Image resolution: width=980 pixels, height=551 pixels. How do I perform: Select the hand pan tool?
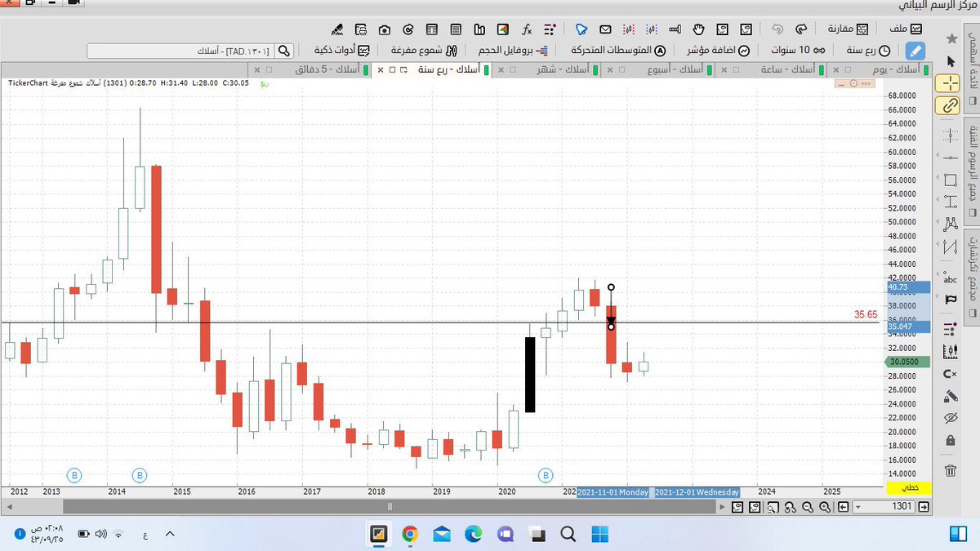[x=700, y=29]
